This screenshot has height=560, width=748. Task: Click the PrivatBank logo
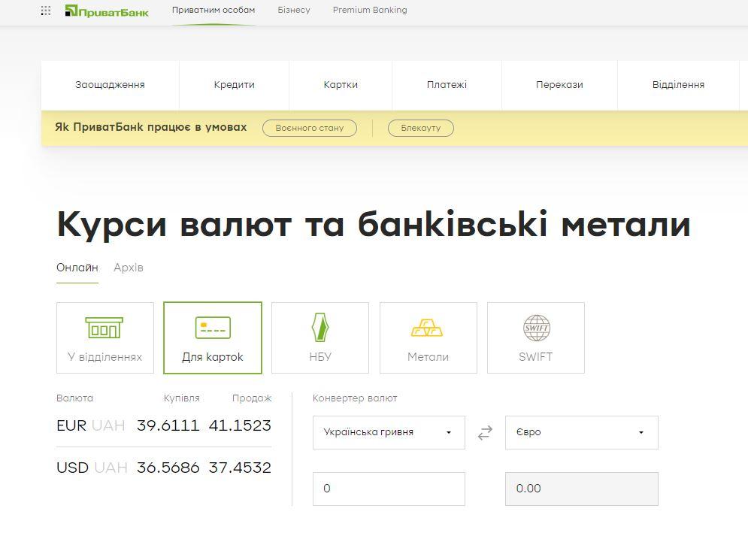pos(107,11)
